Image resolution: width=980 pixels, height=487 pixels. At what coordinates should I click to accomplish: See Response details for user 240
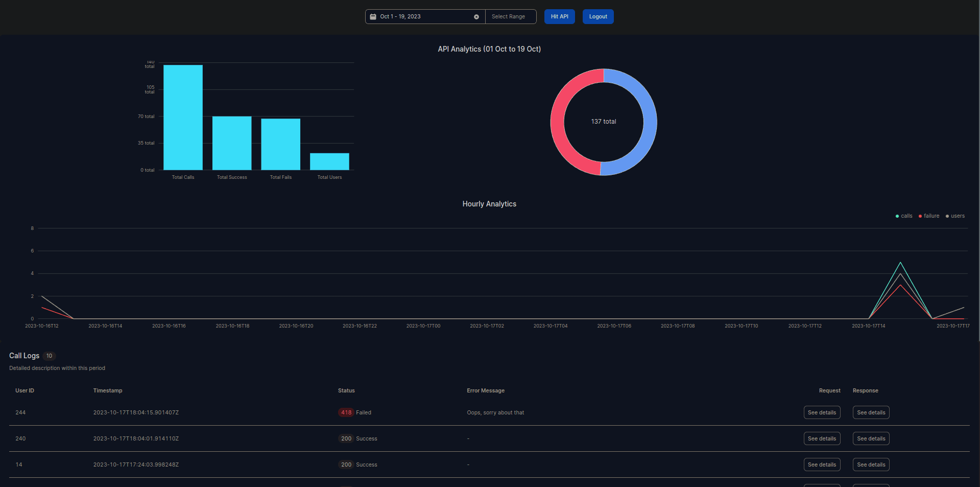pyautogui.click(x=871, y=438)
